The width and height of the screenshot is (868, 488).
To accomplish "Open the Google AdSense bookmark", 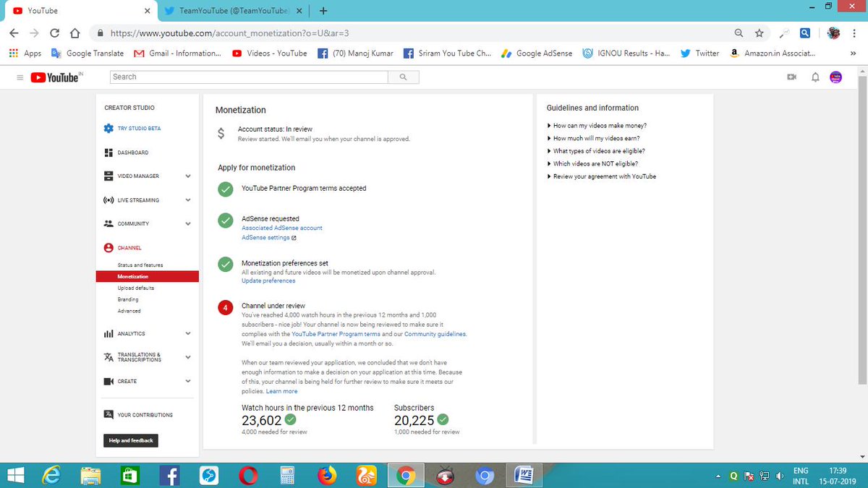I will tap(537, 53).
